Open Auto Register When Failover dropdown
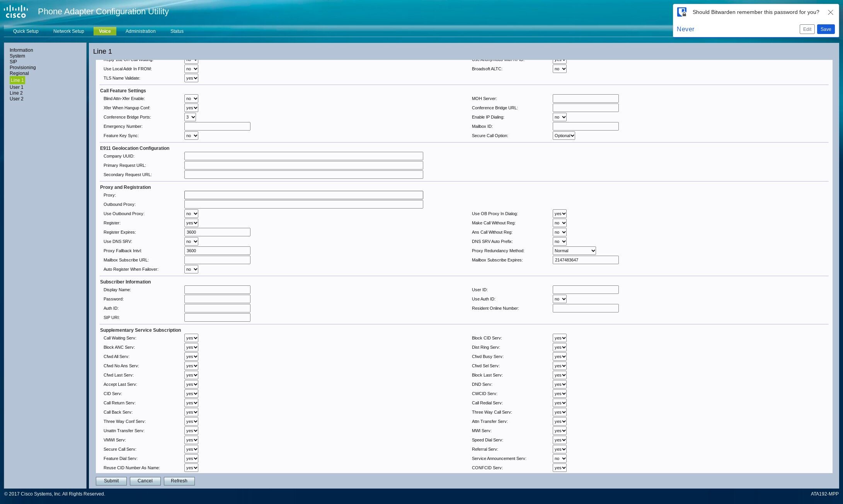Screen dimensions: 843x504 [191, 270]
